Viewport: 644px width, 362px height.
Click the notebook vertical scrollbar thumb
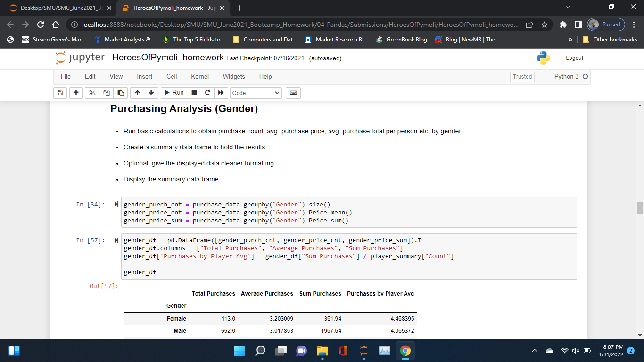coord(640,208)
